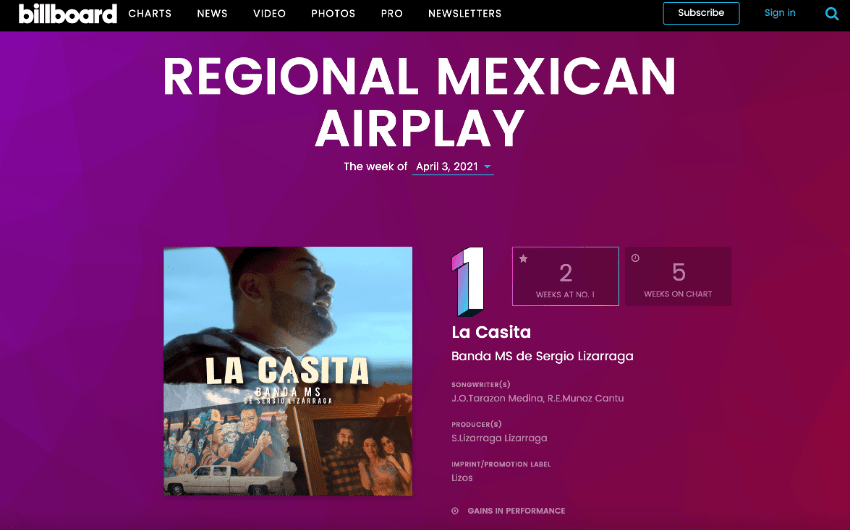Open Banda MS de Sergio Lizarraga artist link

542,356
